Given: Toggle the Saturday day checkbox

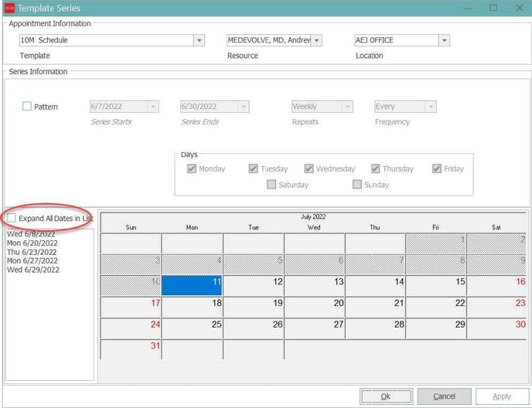Looking at the screenshot, I should point(271,185).
